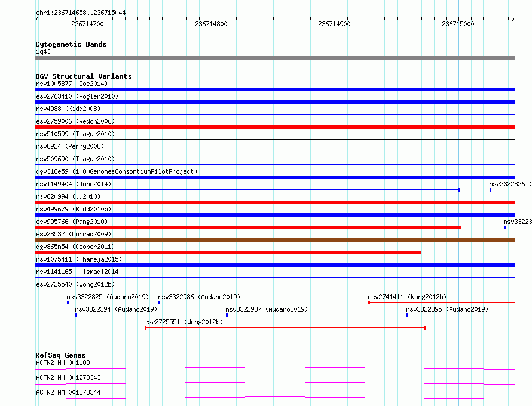532x406 pixels.
Task: Click the red esv2741411 span line
Action: coord(442,302)
